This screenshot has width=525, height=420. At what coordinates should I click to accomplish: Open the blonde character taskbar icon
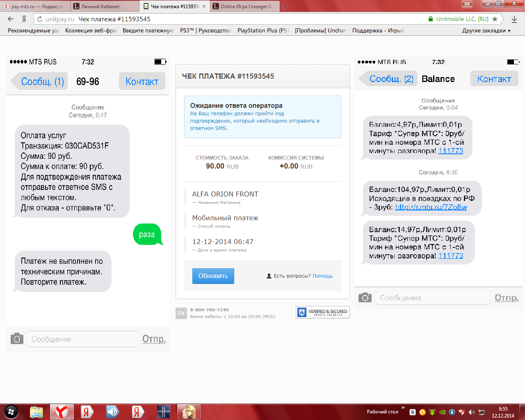tap(189, 412)
